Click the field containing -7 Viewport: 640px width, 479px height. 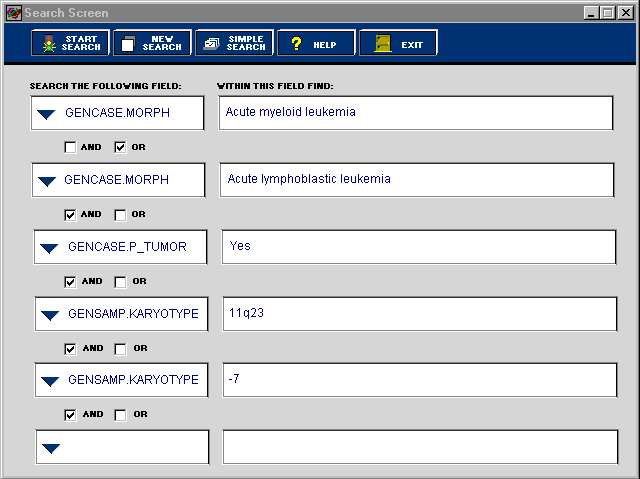click(x=420, y=380)
